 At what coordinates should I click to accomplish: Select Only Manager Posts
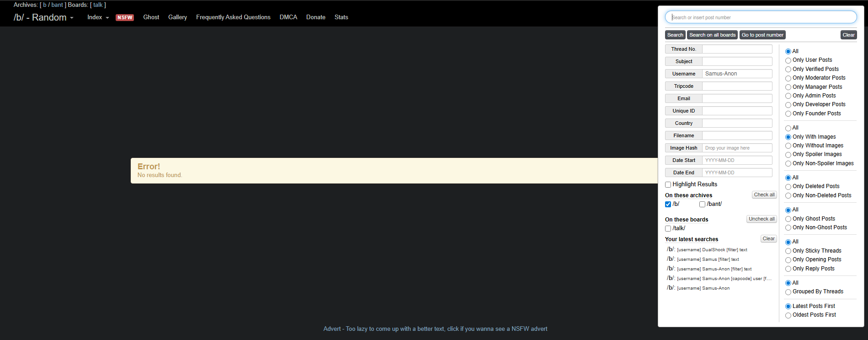pos(788,87)
